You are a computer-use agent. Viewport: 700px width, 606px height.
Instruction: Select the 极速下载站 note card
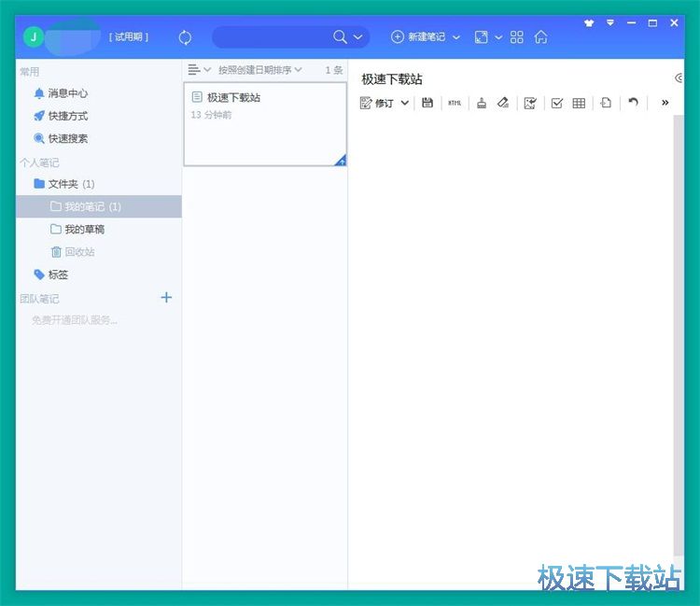pos(265,124)
